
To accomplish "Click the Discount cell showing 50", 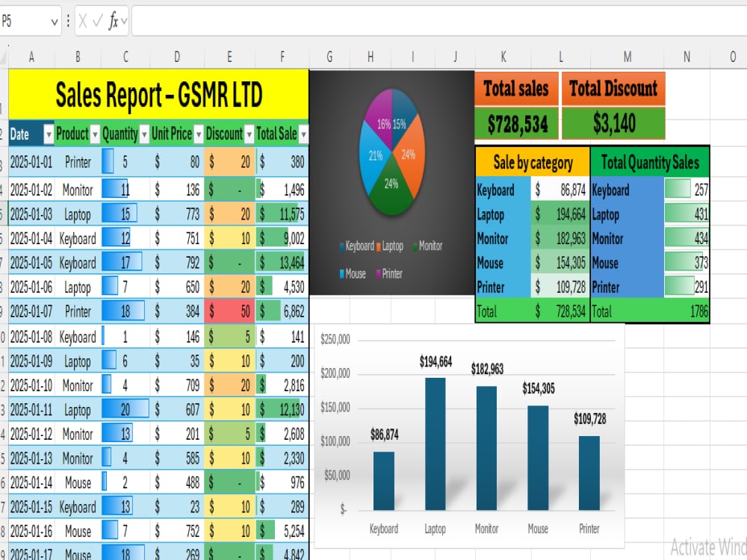I will pos(229,312).
